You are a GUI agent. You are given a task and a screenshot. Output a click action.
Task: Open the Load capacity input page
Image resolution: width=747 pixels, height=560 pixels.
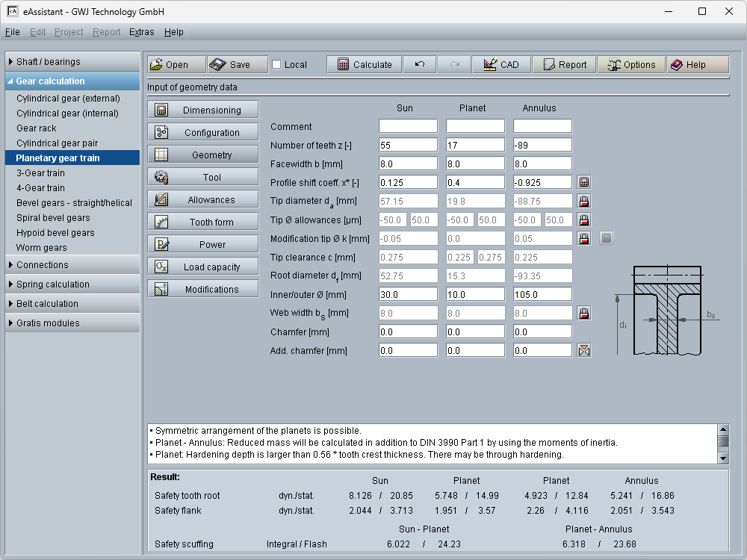pyautogui.click(x=203, y=267)
